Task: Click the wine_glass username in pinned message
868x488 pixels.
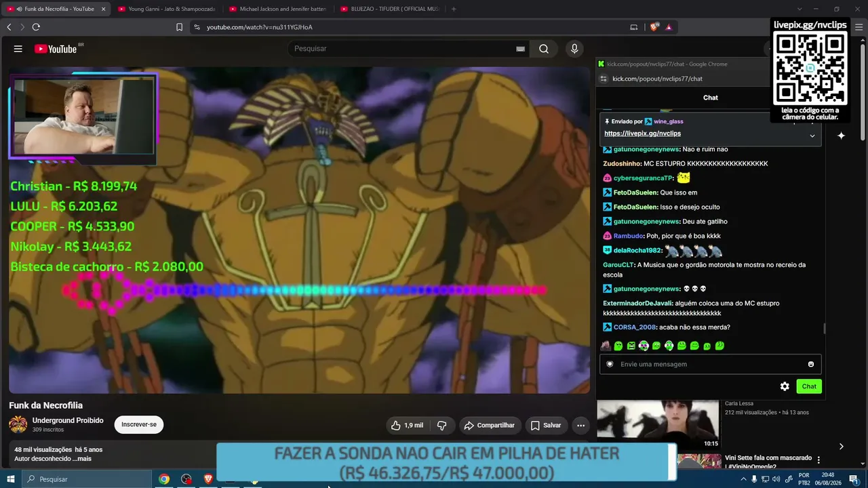Action: coord(669,121)
